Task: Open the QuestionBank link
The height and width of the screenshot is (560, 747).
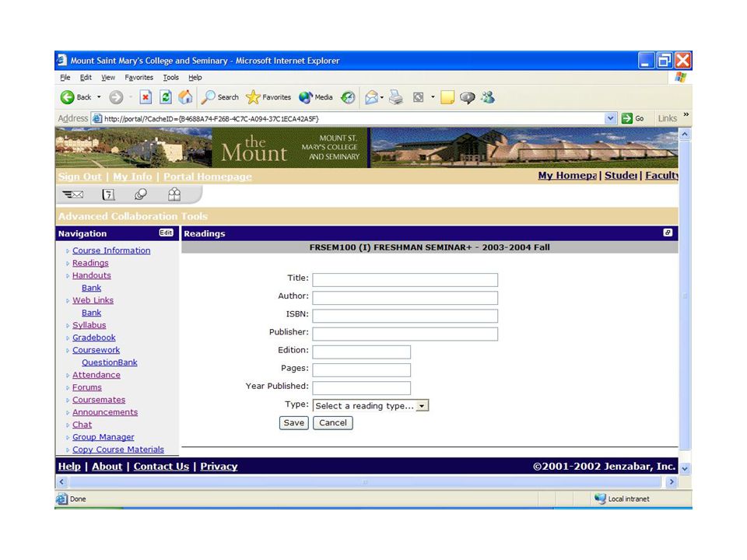Action: point(110,362)
